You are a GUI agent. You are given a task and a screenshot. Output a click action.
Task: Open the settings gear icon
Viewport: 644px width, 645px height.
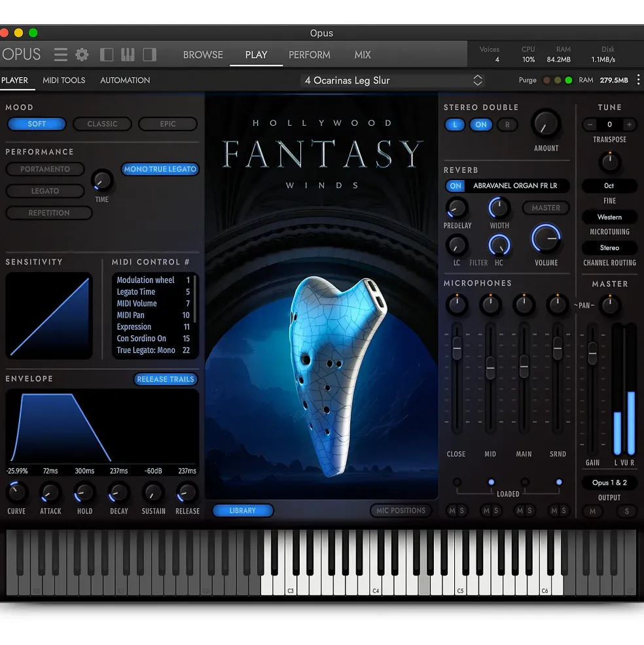(x=82, y=54)
